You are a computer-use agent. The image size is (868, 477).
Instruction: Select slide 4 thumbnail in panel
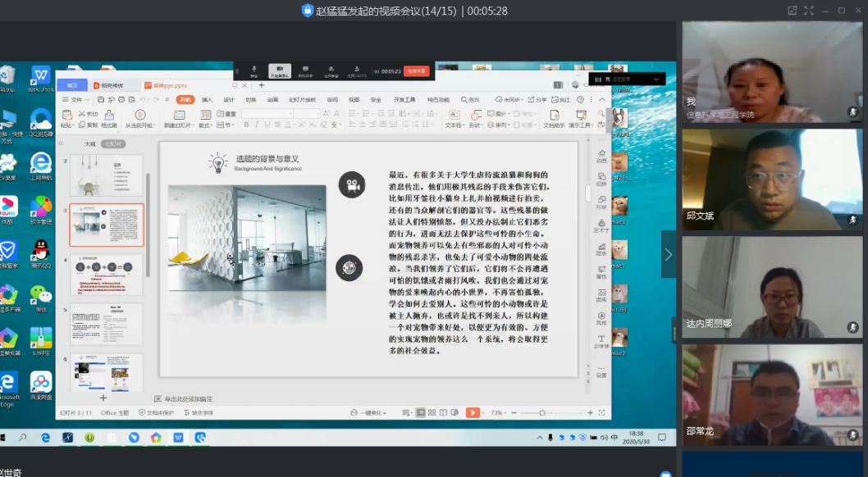point(106,275)
